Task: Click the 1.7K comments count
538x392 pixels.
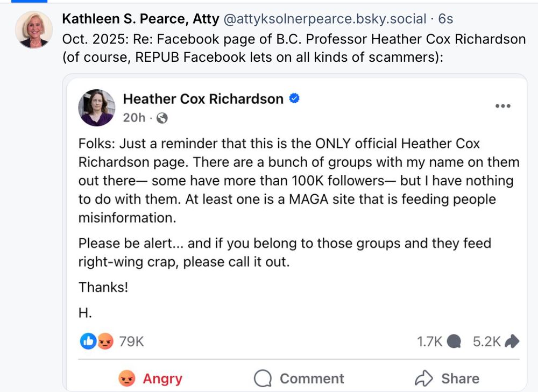Action: (429, 341)
